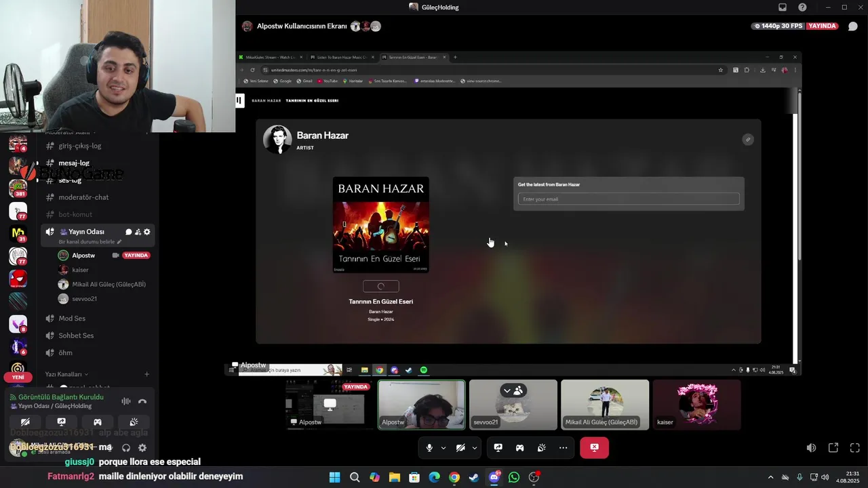Click Tanrının En Güzel Eseri album cover
868x488 pixels.
click(380, 225)
